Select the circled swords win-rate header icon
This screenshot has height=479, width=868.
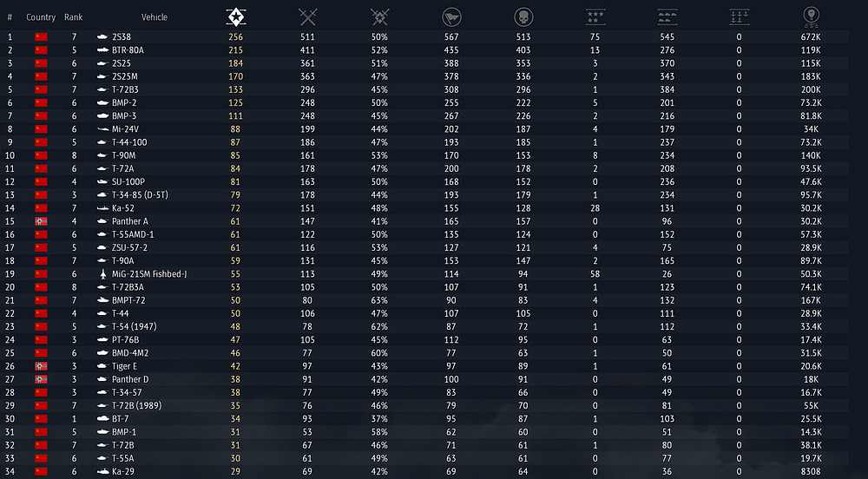click(x=379, y=16)
